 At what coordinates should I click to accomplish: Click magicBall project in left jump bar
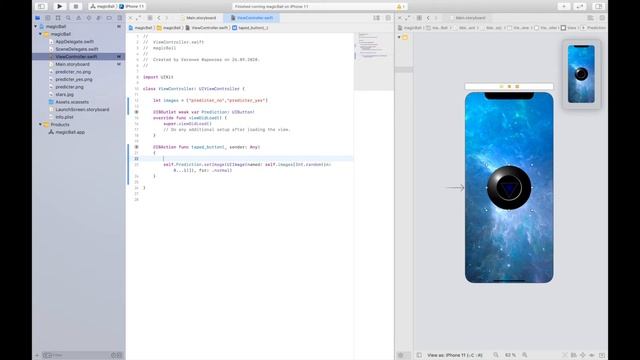tap(141, 28)
